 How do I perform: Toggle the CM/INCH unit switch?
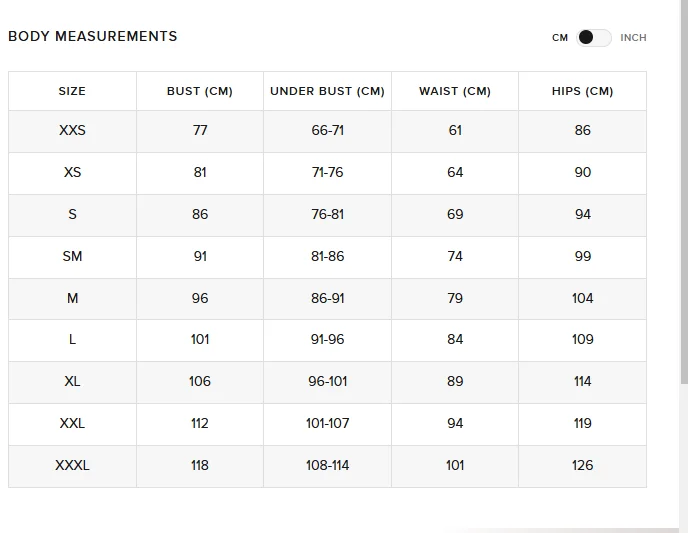pos(594,38)
